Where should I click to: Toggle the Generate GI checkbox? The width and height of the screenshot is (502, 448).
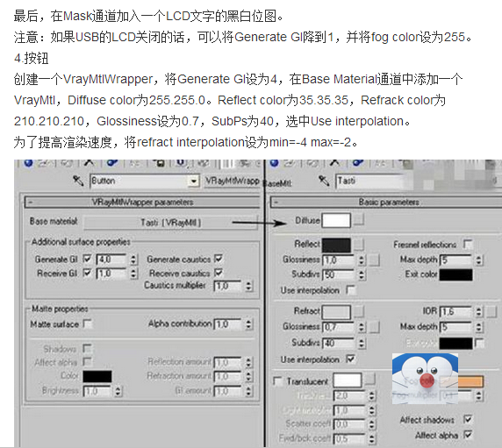coord(87,259)
